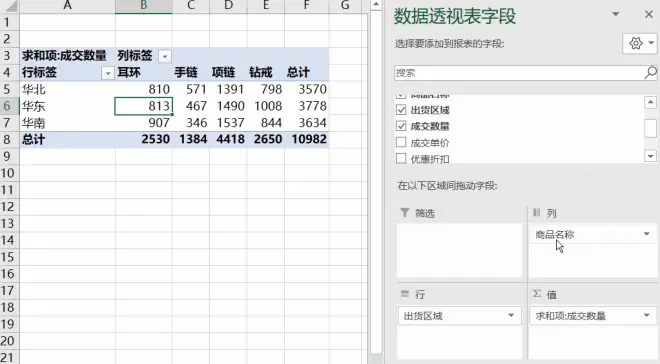Click the cell with value 571
The width and height of the screenshot is (660, 364).
pos(191,89)
